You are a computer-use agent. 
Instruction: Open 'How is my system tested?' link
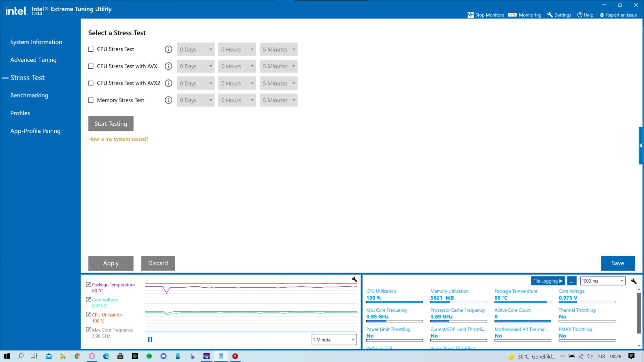point(118,139)
